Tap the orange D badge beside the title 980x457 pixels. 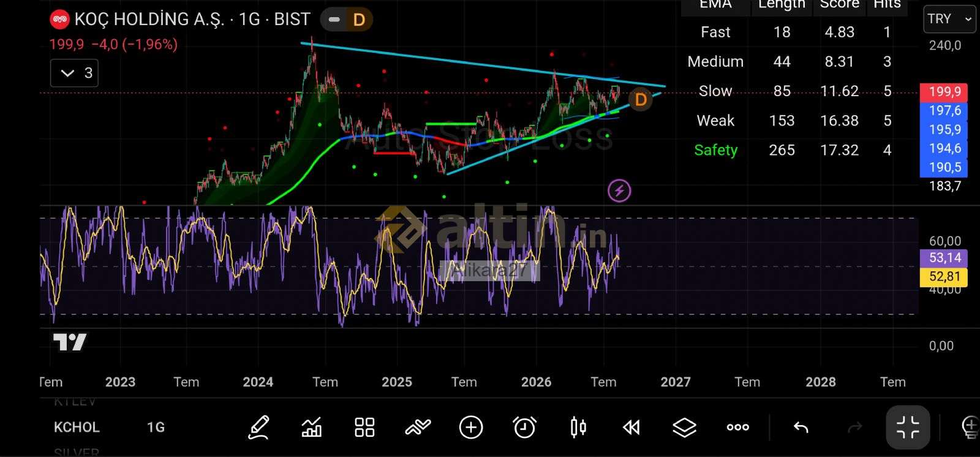(359, 20)
